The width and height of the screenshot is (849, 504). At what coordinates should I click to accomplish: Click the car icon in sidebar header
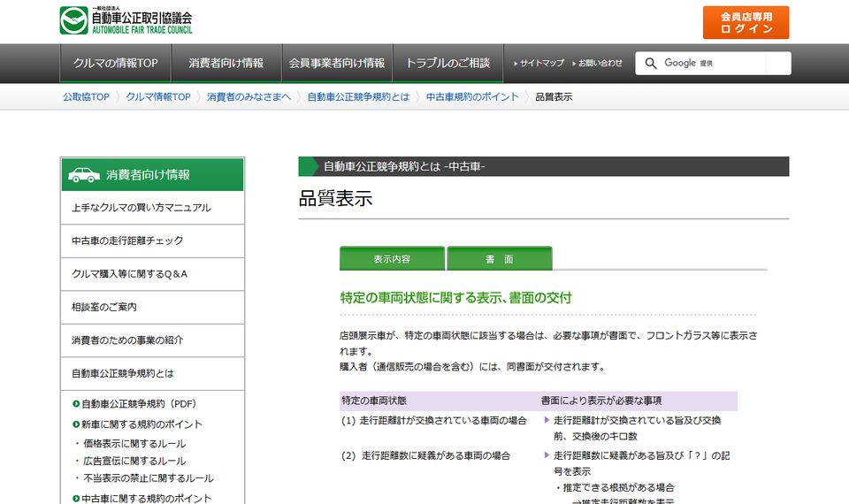pos(84,175)
